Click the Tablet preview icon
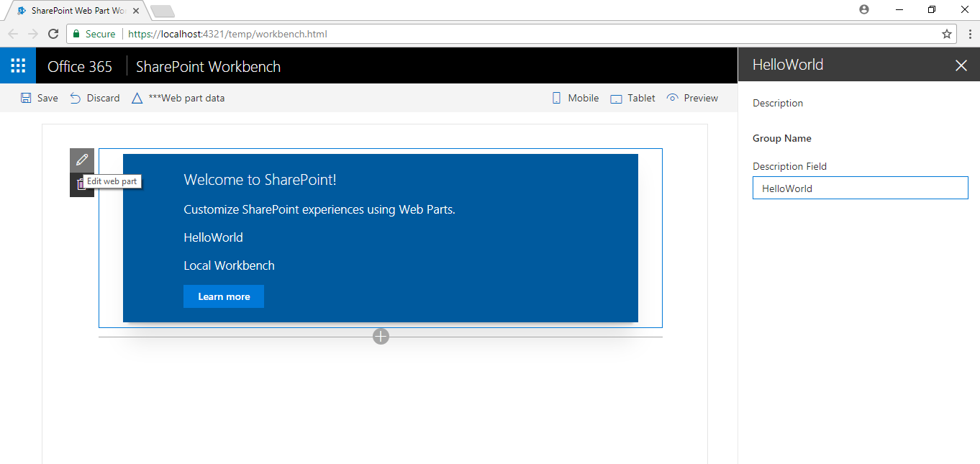The image size is (980, 464). click(616, 99)
